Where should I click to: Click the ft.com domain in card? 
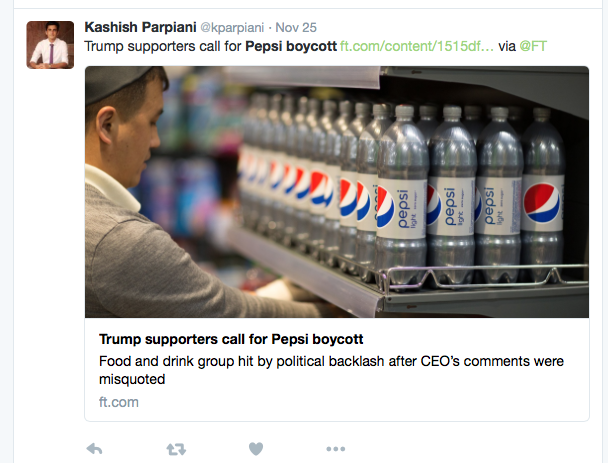point(119,402)
